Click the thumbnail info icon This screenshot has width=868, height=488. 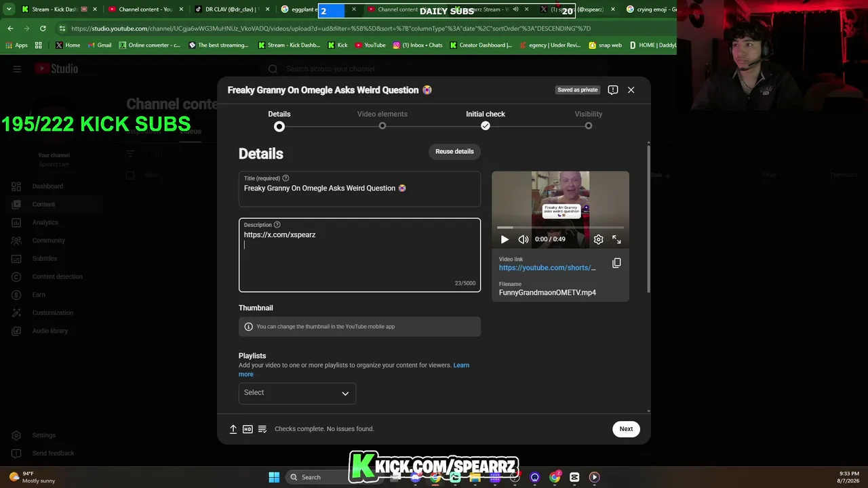pos(248,327)
